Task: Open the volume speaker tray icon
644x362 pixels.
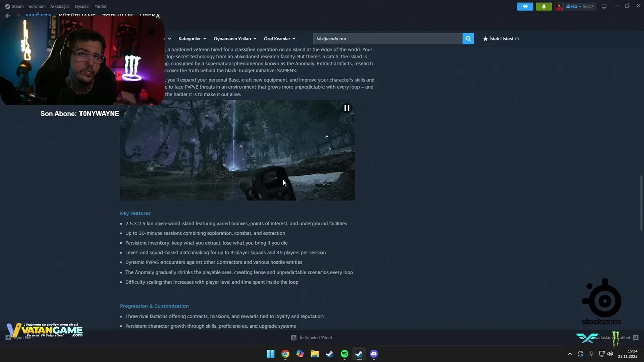Action: (x=610, y=354)
